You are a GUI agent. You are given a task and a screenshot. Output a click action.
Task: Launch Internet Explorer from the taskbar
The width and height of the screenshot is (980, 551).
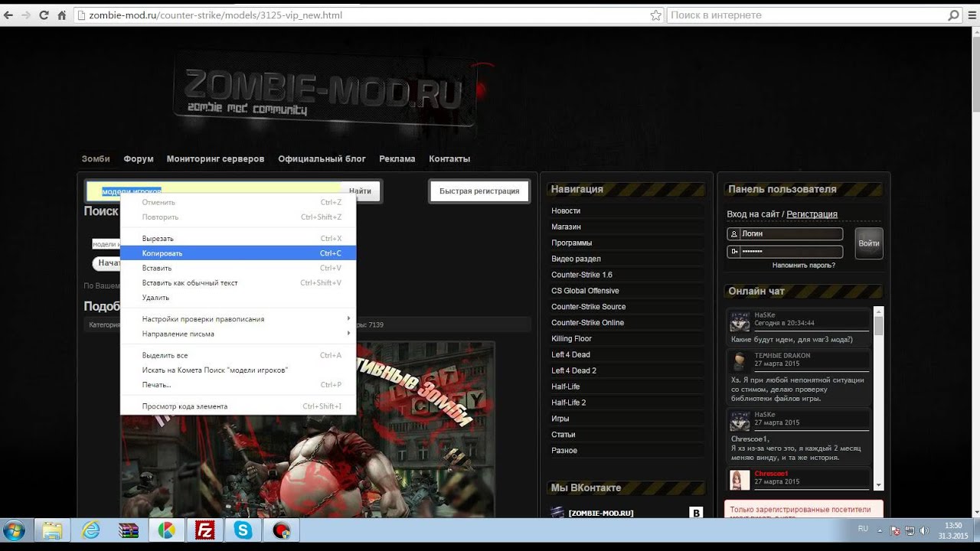click(90, 530)
